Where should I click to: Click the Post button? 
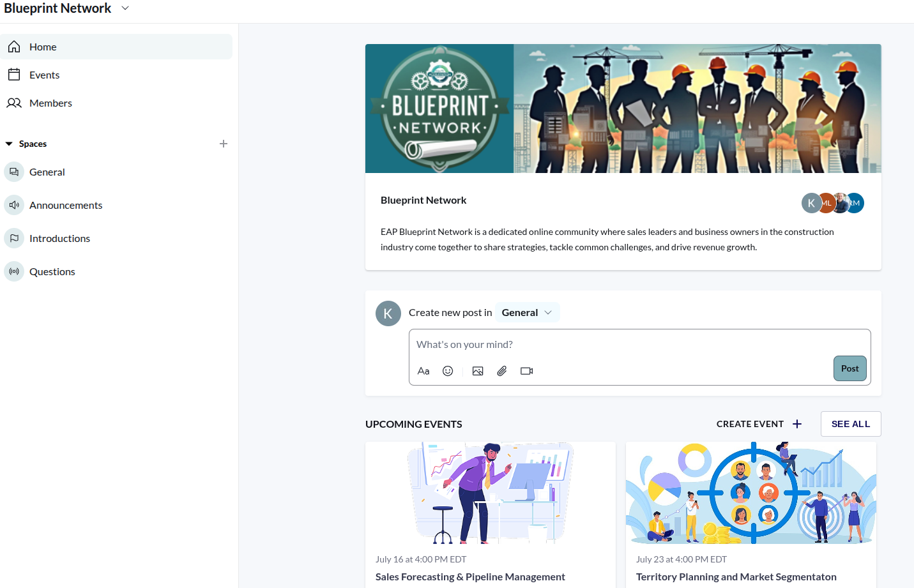point(850,368)
